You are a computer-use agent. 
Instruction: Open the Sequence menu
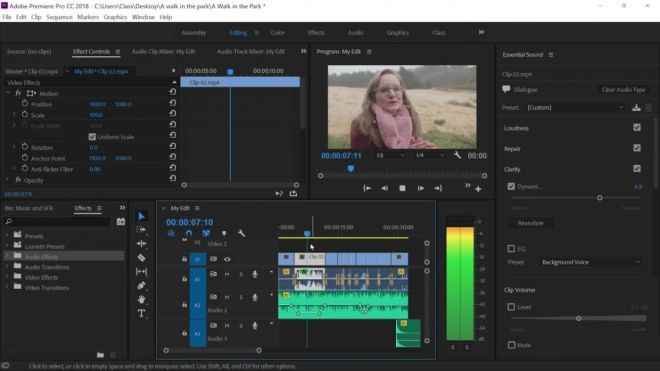pos(59,17)
